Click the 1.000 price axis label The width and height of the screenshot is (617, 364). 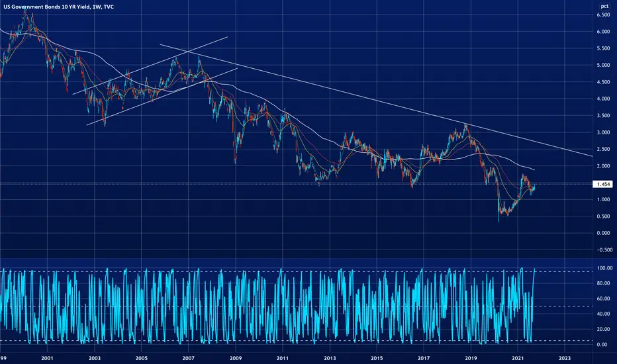[x=603, y=199]
